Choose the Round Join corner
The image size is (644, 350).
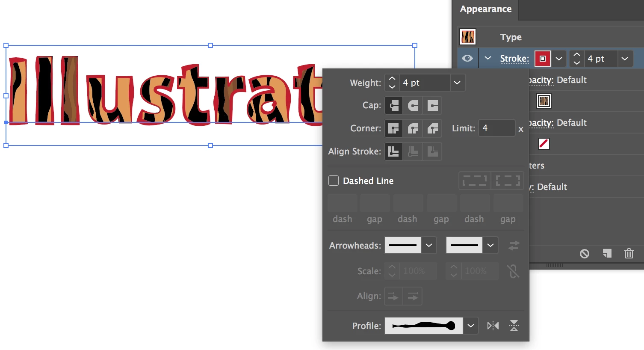[x=413, y=128]
